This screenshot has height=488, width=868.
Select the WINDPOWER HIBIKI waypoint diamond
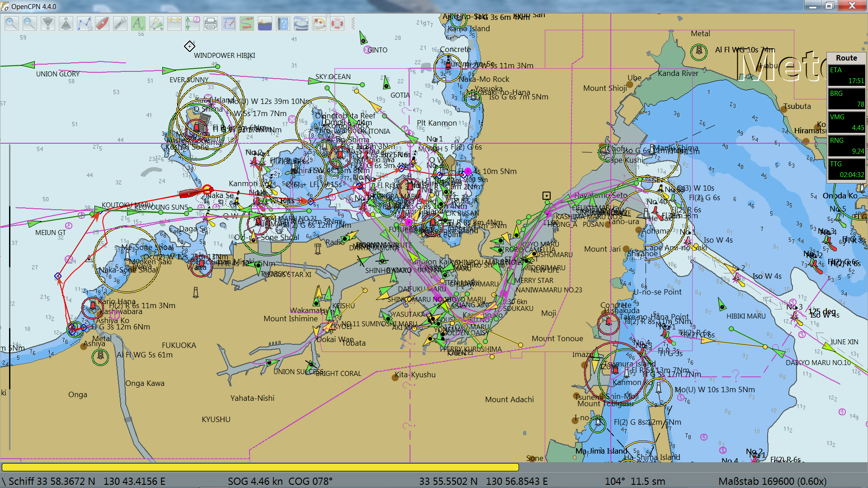pyautogui.click(x=189, y=46)
